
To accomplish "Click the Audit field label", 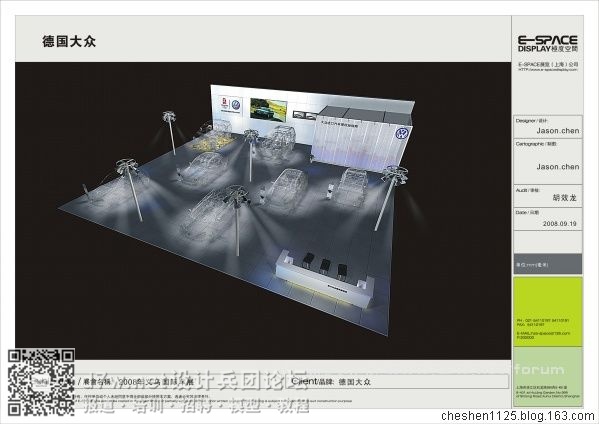I will tap(527, 190).
